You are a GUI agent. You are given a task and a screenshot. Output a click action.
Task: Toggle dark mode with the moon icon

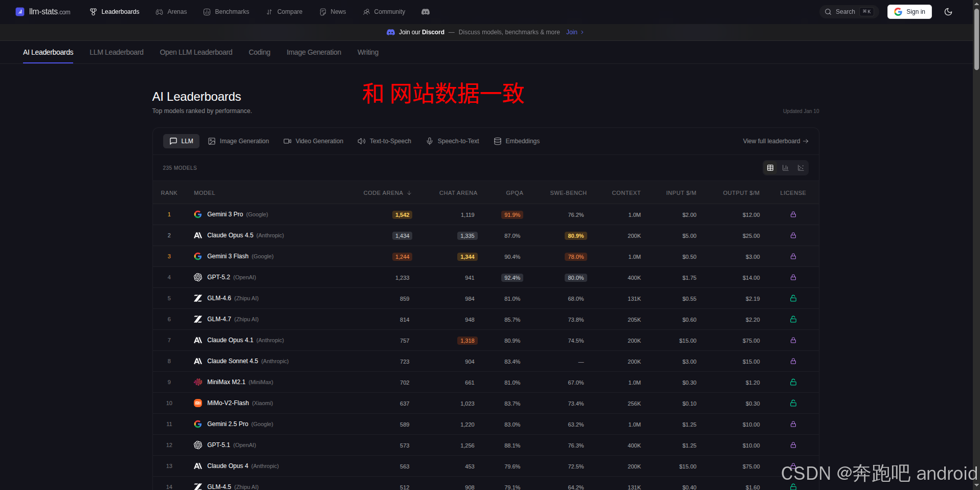pyautogui.click(x=948, y=11)
